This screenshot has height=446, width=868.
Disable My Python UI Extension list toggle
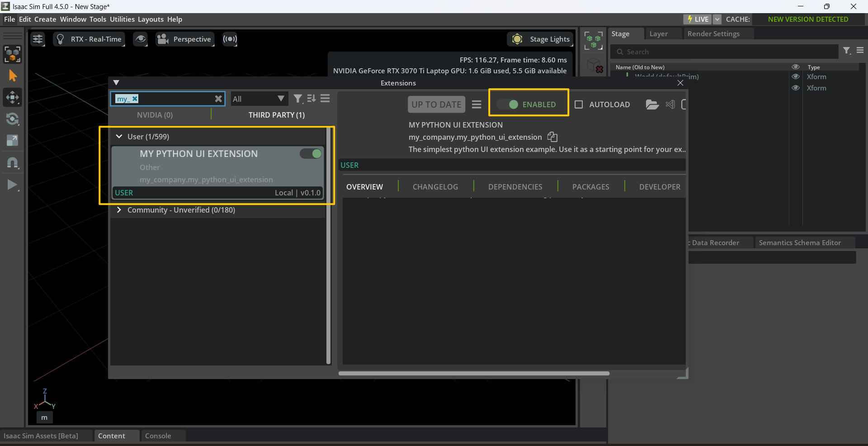pyautogui.click(x=311, y=154)
